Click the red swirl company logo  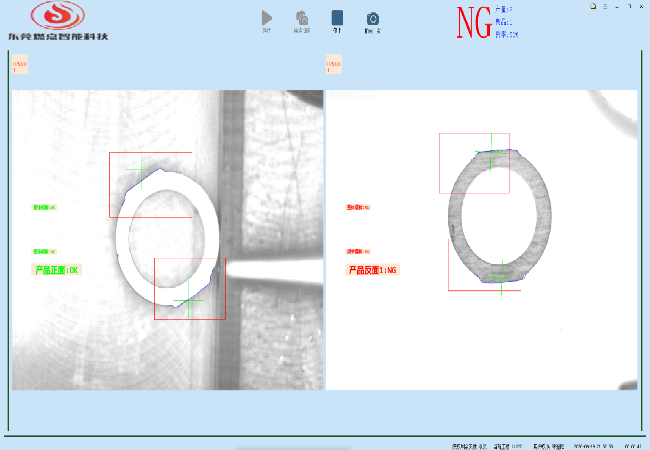[x=57, y=15]
